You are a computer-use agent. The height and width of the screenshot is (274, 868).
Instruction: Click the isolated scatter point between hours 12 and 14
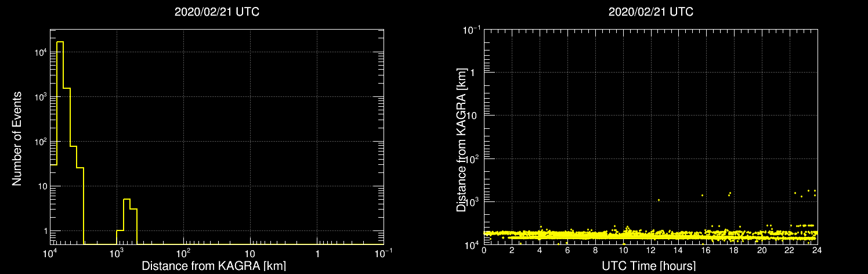659,200
